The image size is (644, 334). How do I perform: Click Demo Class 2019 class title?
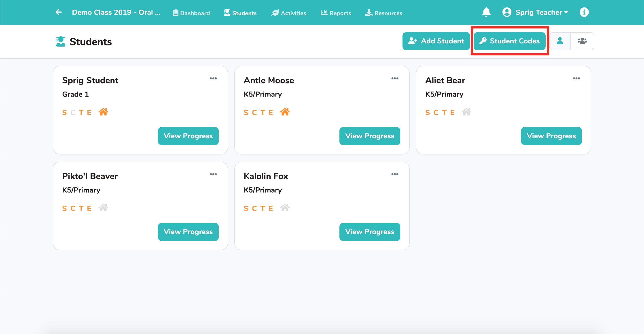pos(116,12)
